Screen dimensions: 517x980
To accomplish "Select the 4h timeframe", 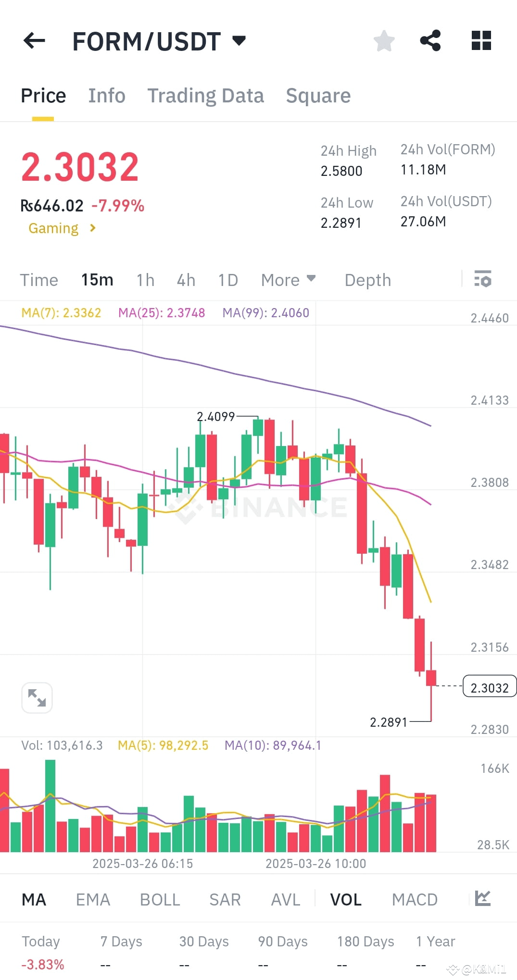I will [x=186, y=279].
